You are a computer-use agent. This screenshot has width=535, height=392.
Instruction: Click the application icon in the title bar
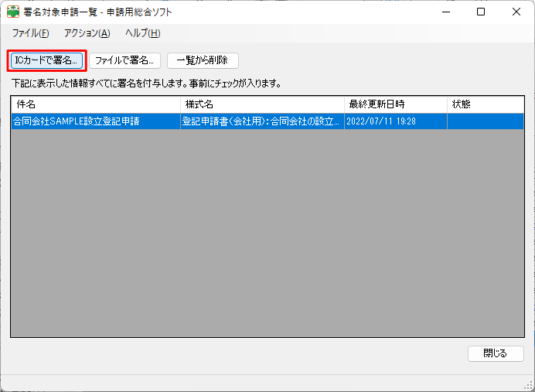(x=13, y=12)
